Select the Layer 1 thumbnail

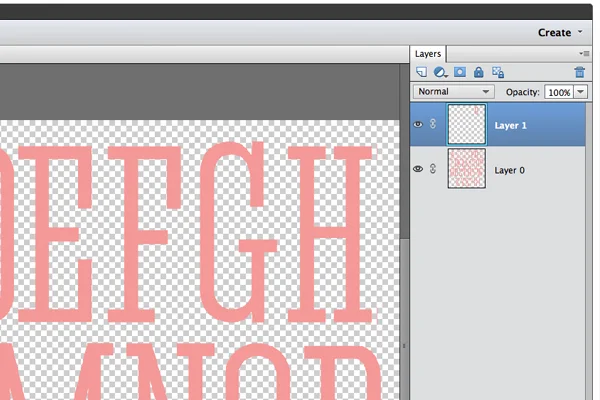[467, 124]
